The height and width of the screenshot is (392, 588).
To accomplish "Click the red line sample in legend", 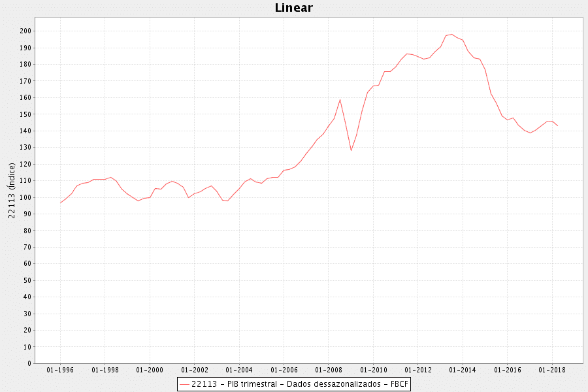I will point(185,384).
